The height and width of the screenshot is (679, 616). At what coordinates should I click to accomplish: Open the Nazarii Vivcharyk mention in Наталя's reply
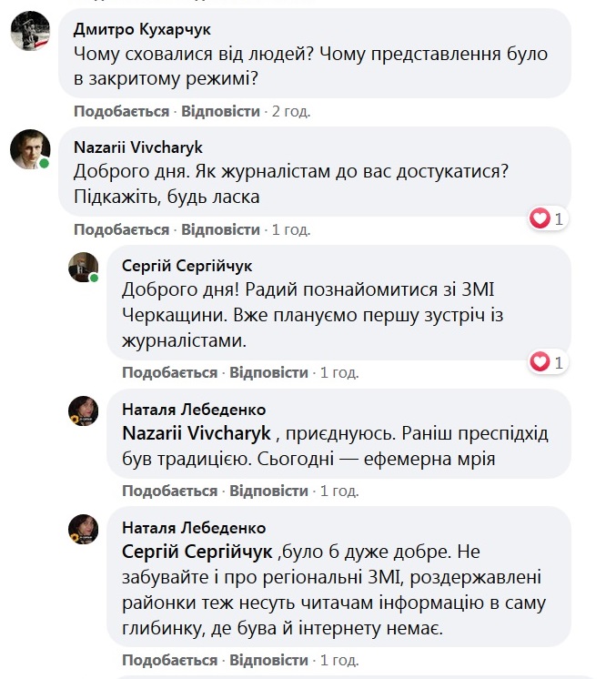pos(197,434)
